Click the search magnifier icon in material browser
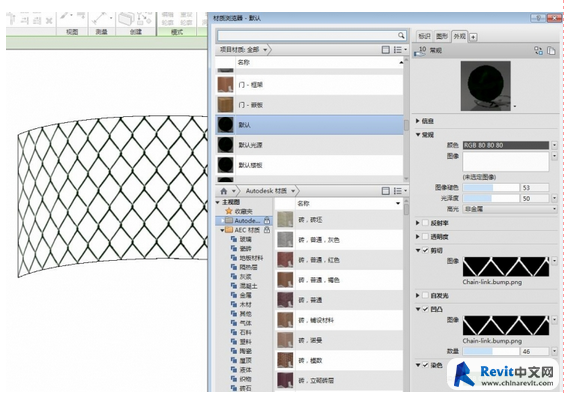The image size is (564, 395). [401, 35]
